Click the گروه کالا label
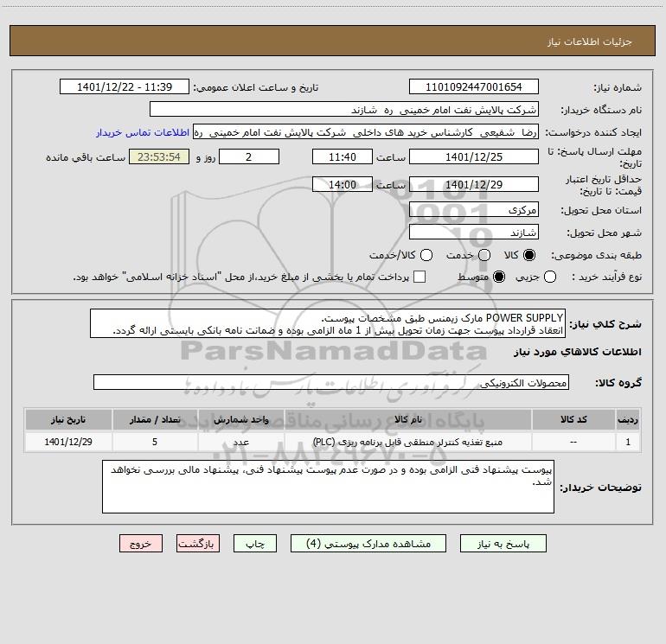Image resolution: width=666 pixels, height=644 pixels. point(618,383)
